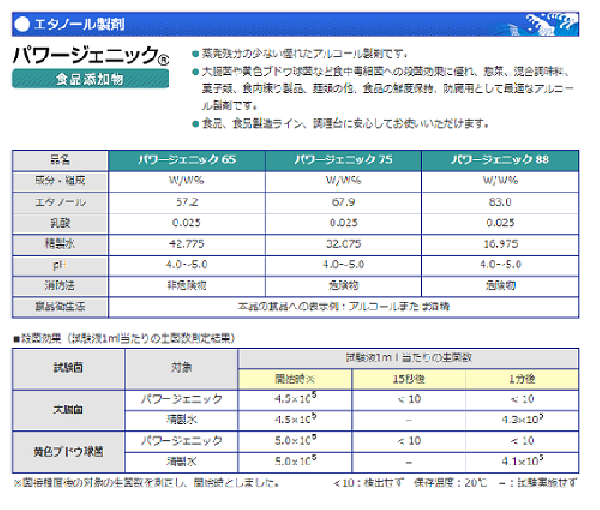
Task: Click the value "4.1×10⁵"
Action: [522, 461]
